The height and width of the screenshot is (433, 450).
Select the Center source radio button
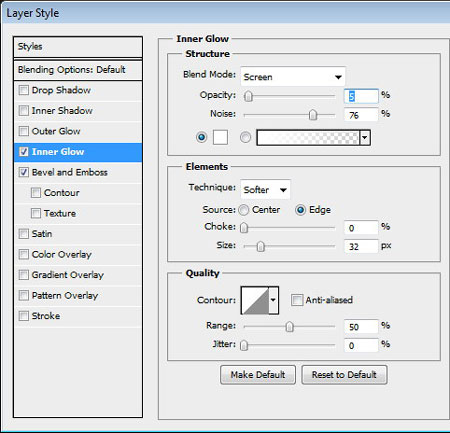click(244, 210)
